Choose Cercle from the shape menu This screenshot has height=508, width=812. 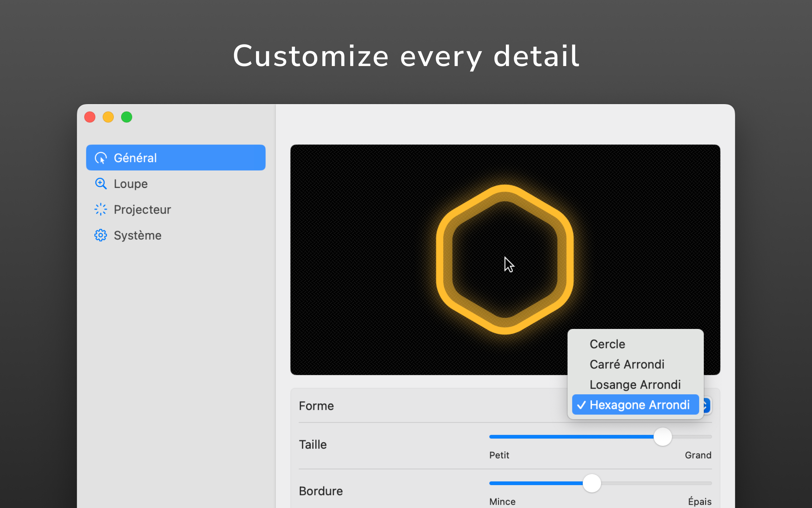click(635, 344)
